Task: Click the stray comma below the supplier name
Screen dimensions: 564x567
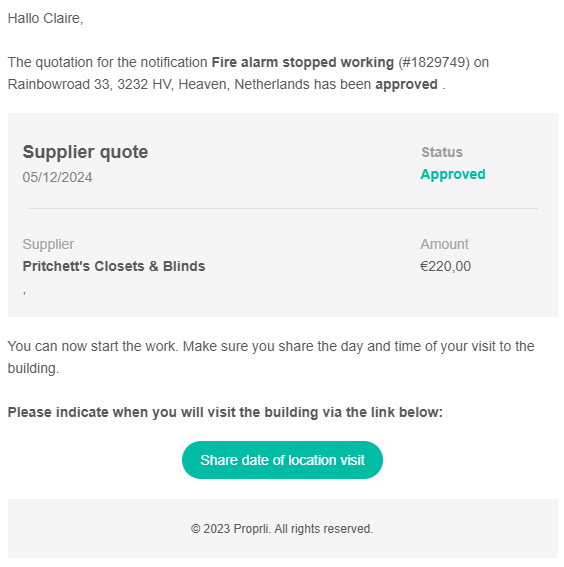Action: (24, 292)
